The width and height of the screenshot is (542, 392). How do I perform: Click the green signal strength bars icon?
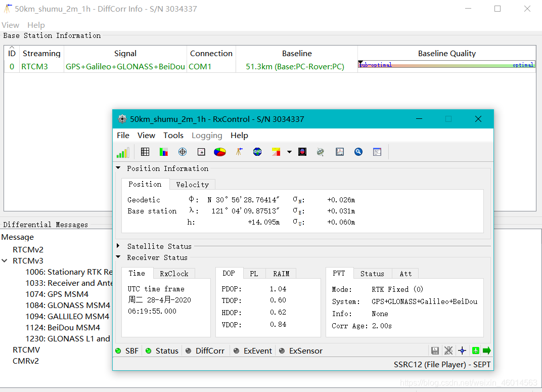coord(123,152)
